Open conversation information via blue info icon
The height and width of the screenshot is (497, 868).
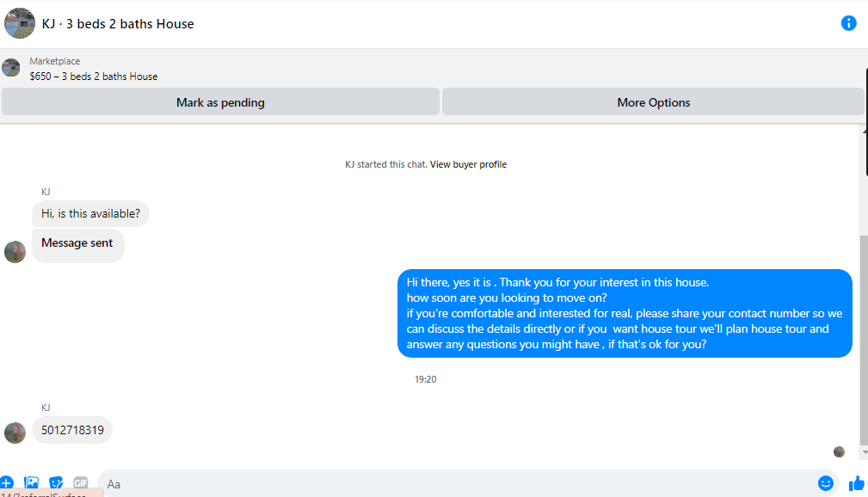point(848,23)
